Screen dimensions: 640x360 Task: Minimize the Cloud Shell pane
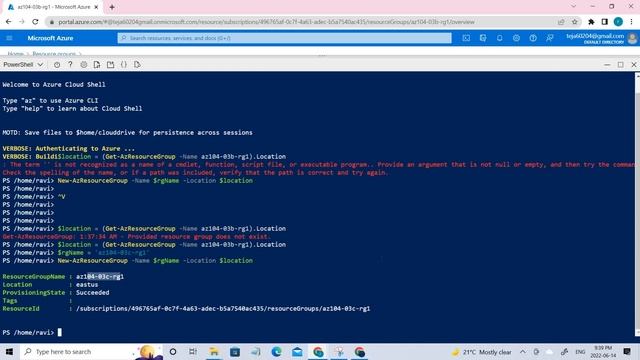tap(607, 64)
